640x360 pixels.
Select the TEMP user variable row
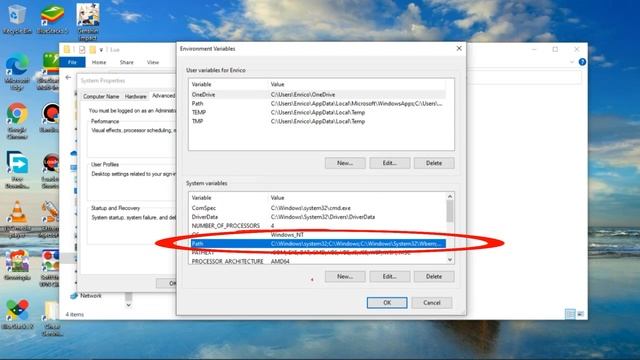coord(318,112)
